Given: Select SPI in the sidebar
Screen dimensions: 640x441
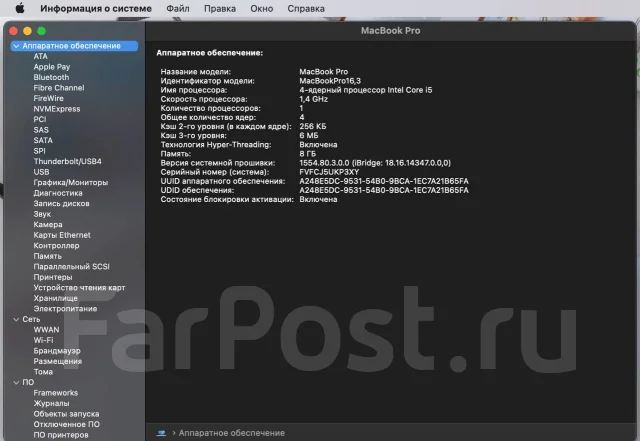Looking at the screenshot, I should click(x=40, y=151).
